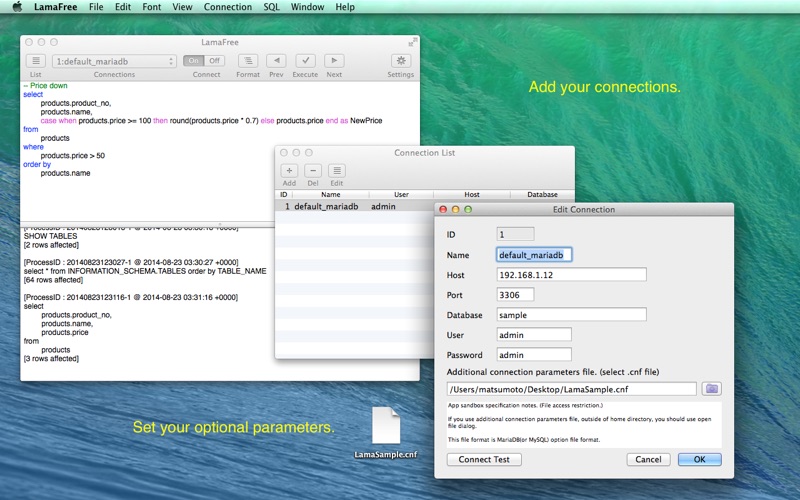The image size is (800, 500).
Task: Open the View menu
Action: [182, 7]
